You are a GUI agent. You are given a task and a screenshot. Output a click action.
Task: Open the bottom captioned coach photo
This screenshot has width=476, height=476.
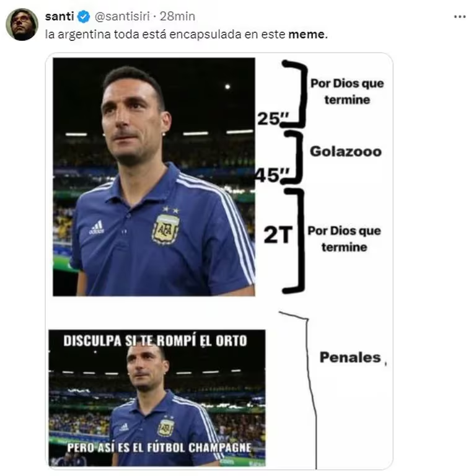[x=157, y=398]
